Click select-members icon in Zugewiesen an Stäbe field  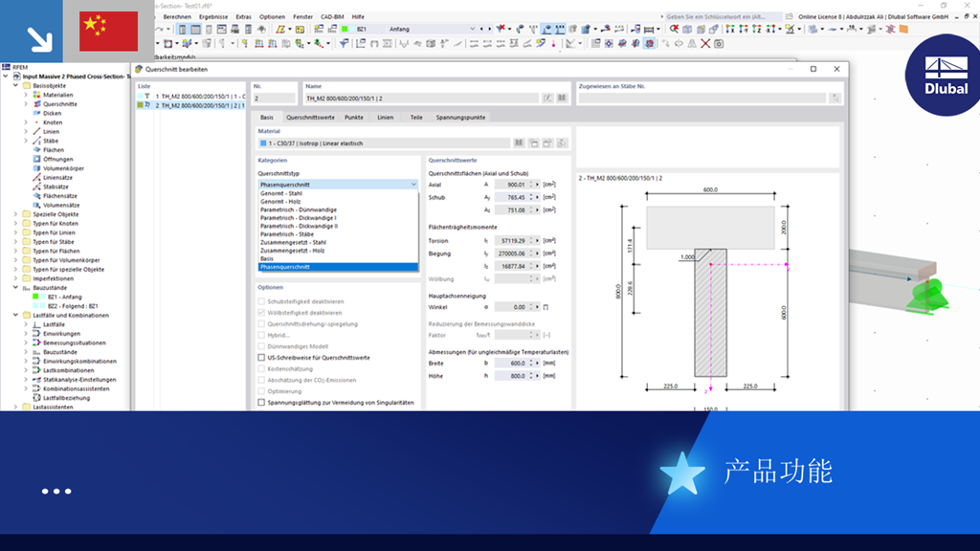pyautogui.click(x=835, y=99)
